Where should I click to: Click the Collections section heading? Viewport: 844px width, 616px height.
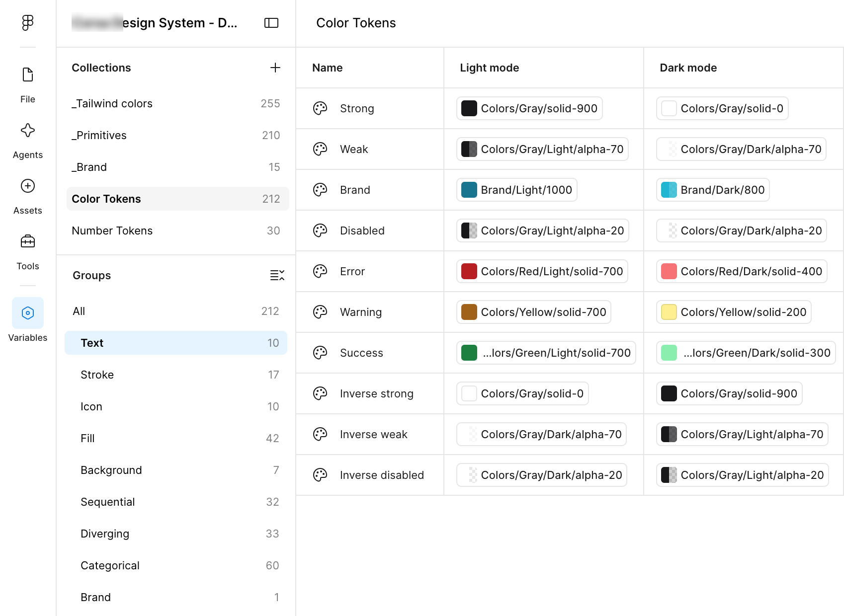tap(101, 68)
